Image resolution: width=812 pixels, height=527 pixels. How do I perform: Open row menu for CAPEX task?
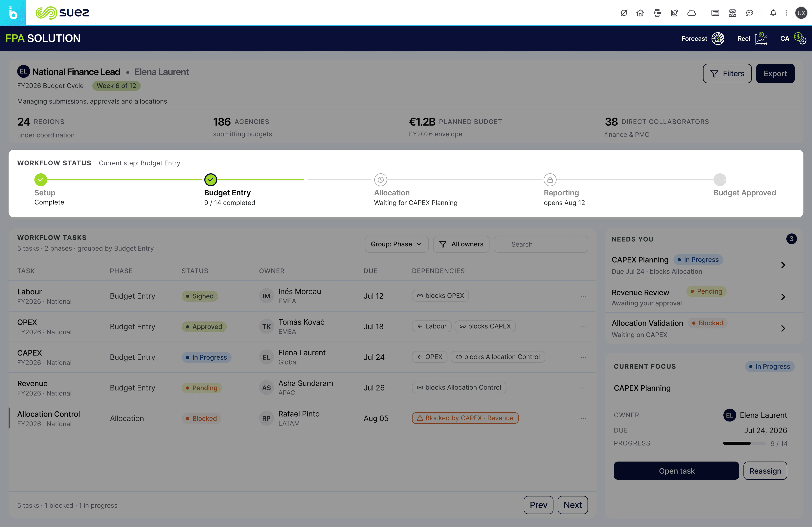583,357
